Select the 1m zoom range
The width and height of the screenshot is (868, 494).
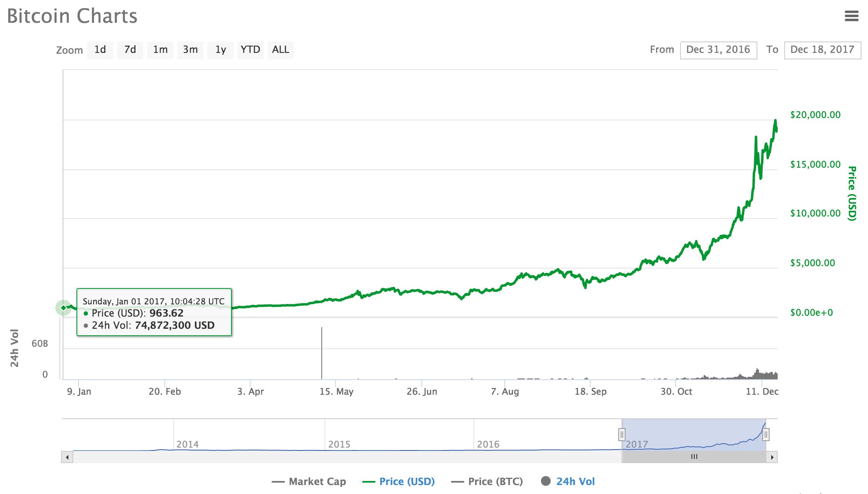(160, 50)
